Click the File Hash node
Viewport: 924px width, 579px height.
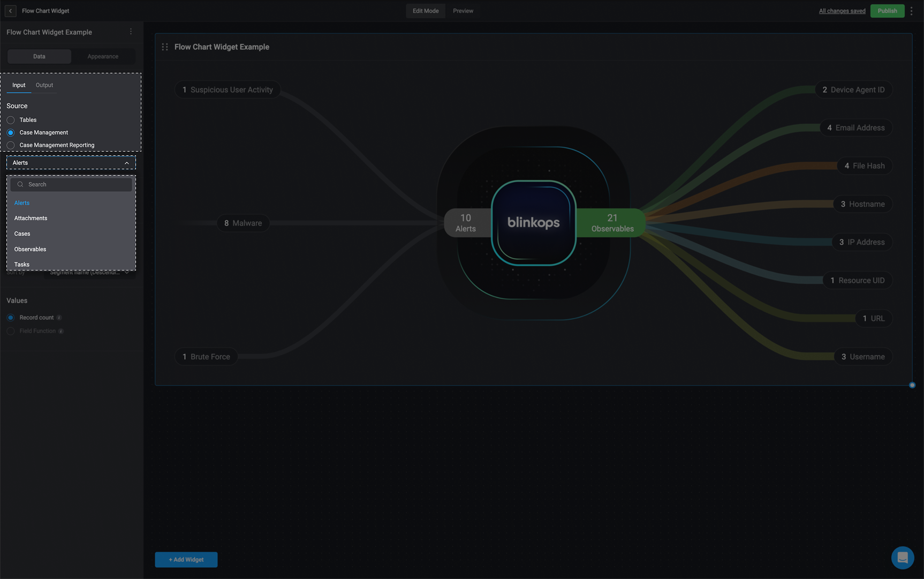coord(865,166)
